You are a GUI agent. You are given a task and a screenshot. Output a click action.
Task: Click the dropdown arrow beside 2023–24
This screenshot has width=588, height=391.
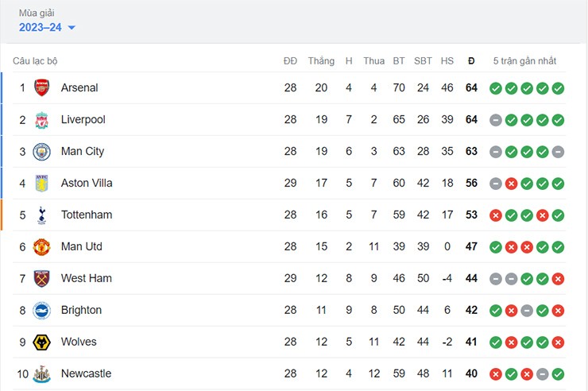(72, 28)
